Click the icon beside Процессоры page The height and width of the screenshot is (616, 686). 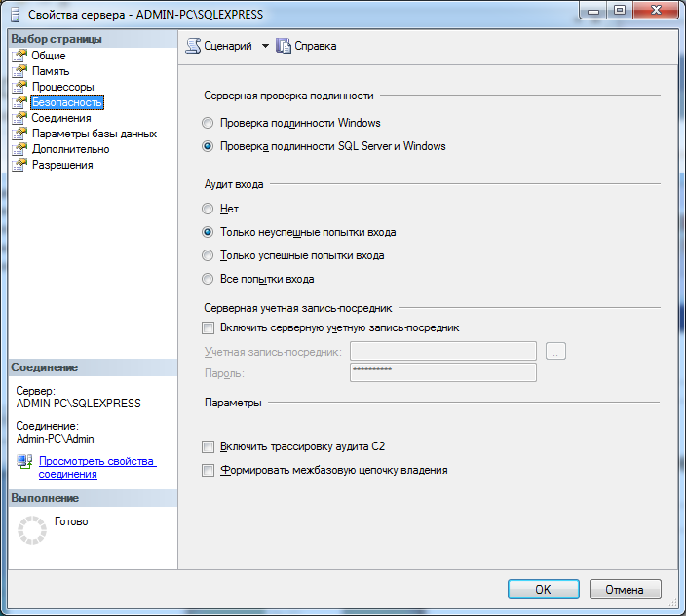[x=19, y=87]
